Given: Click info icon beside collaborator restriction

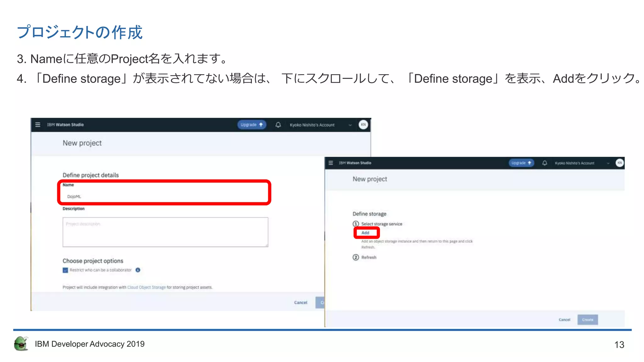Looking at the screenshot, I should point(138,270).
